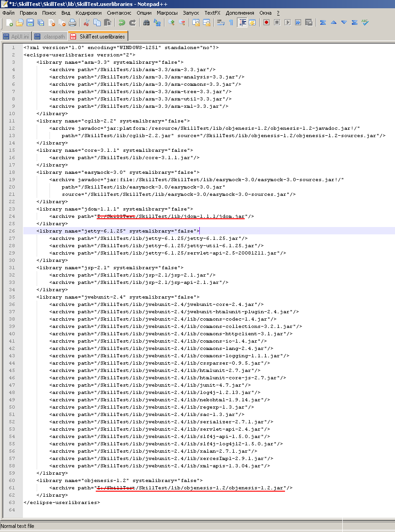Click the Save All toolbar icon
The width and height of the screenshot is (395, 532).
[39, 22]
